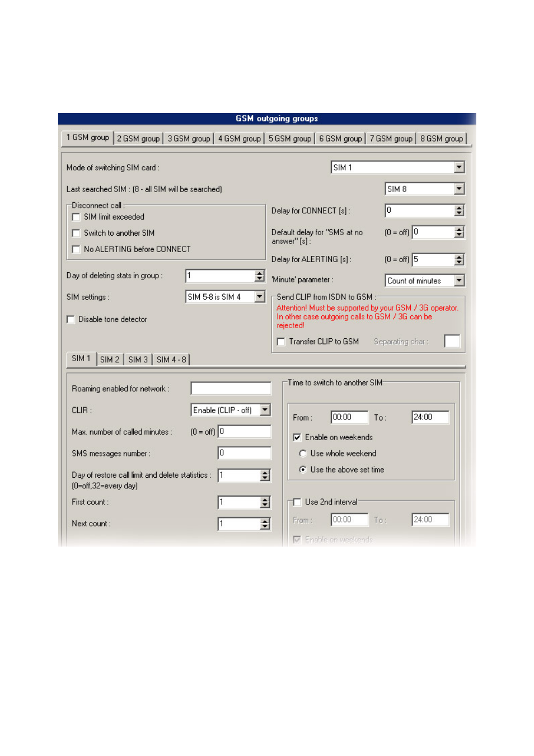Enable the Use 2nd interval checkbox
Viewport: 534px width, 756px height.
(297, 502)
